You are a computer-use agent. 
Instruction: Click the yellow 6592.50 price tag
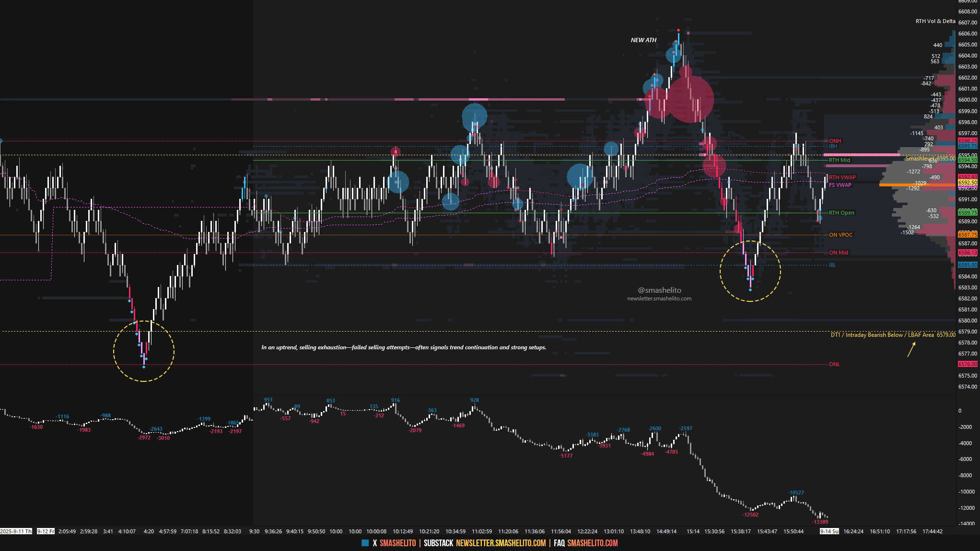coord(967,183)
